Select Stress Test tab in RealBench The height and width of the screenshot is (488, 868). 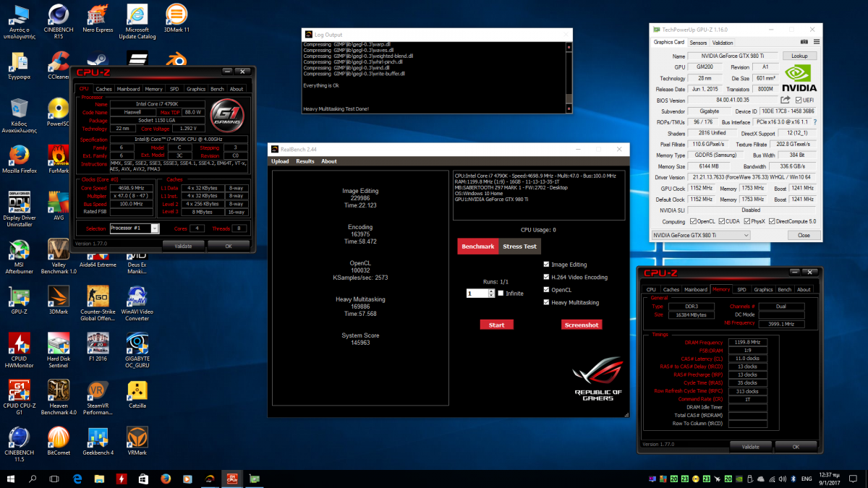click(x=519, y=247)
